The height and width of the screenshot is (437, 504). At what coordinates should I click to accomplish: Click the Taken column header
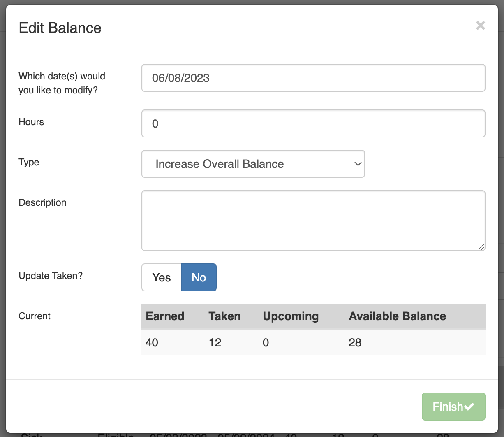click(x=224, y=316)
